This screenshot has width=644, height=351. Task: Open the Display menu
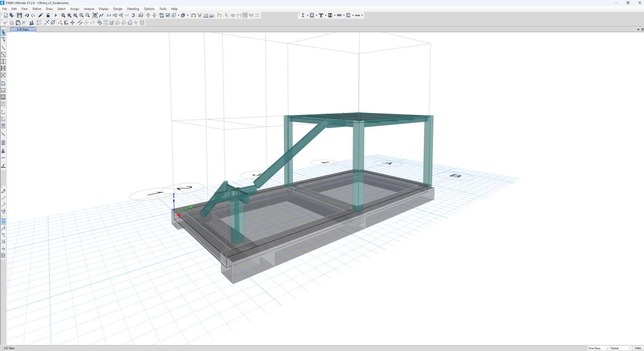click(103, 9)
